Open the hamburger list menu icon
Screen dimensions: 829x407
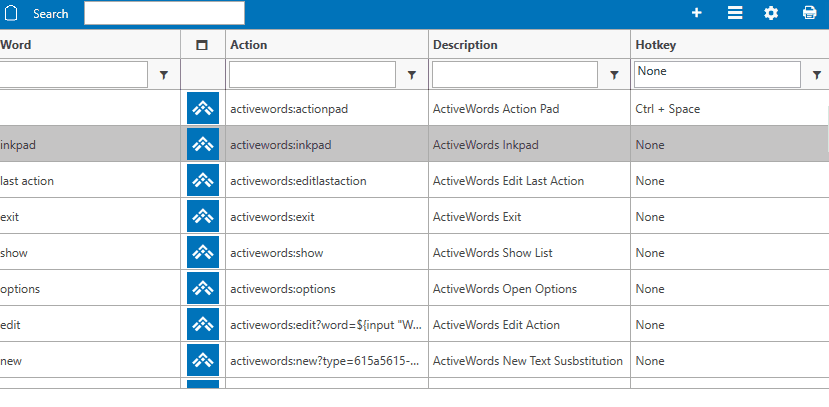pos(734,13)
